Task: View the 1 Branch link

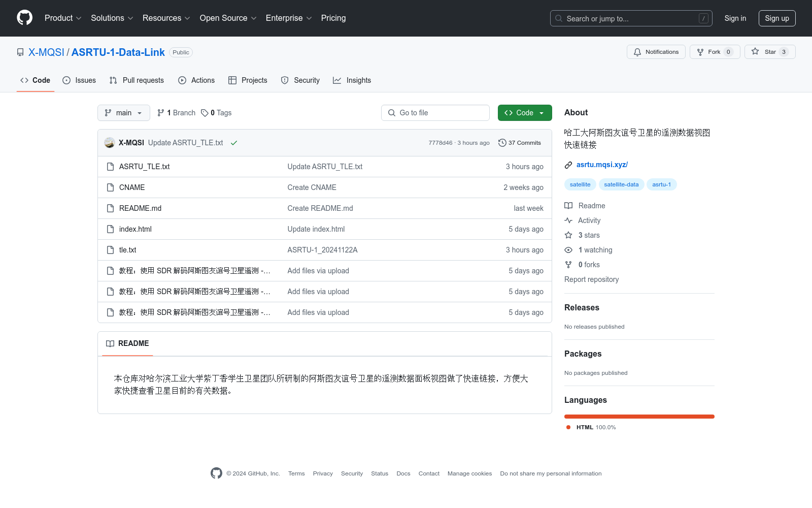Action: tap(176, 113)
